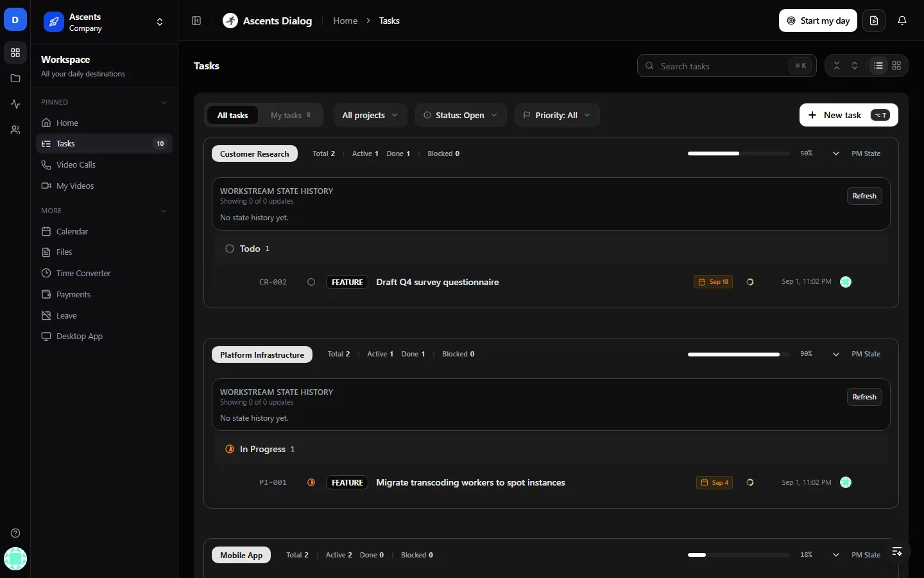
Task: Toggle the In Progress status group icon
Action: point(230,449)
